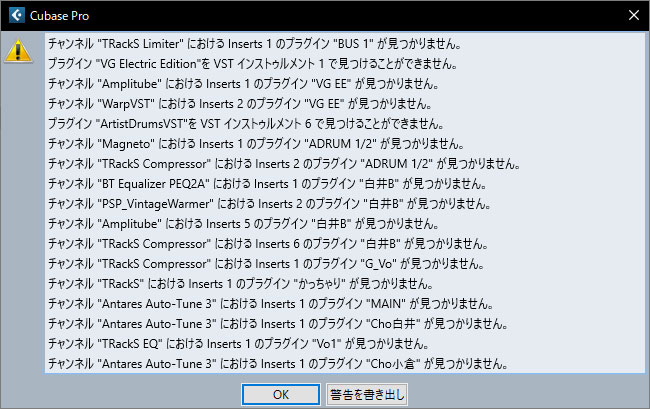Select "Antares Auto-Tune 3" "Cho小倉" warning line

pyautogui.click(x=278, y=364)
